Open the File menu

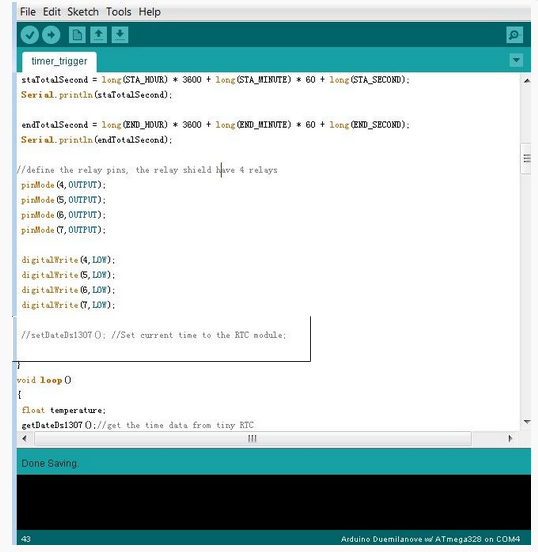(x=28, y=12)
